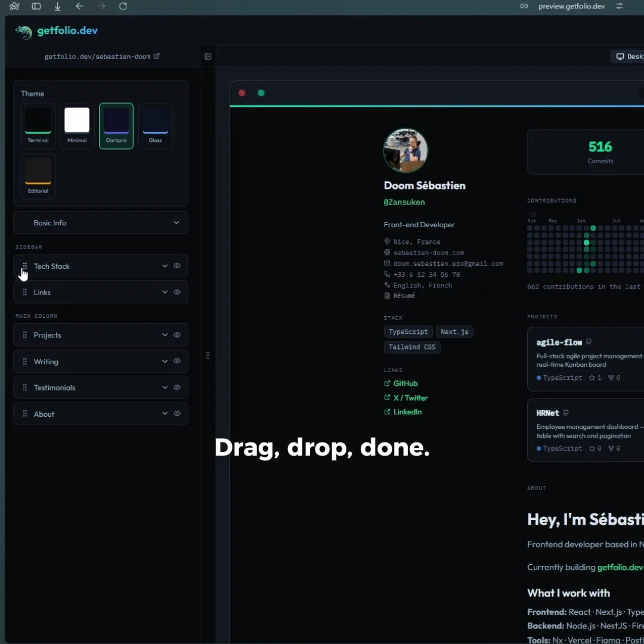Grab the About drag handle
Viewport: 644px width, 644px height.
click(x=24, y=414)
